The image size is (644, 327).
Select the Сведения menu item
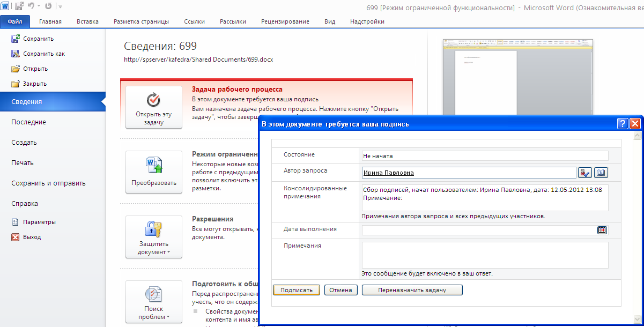point(53,101)
